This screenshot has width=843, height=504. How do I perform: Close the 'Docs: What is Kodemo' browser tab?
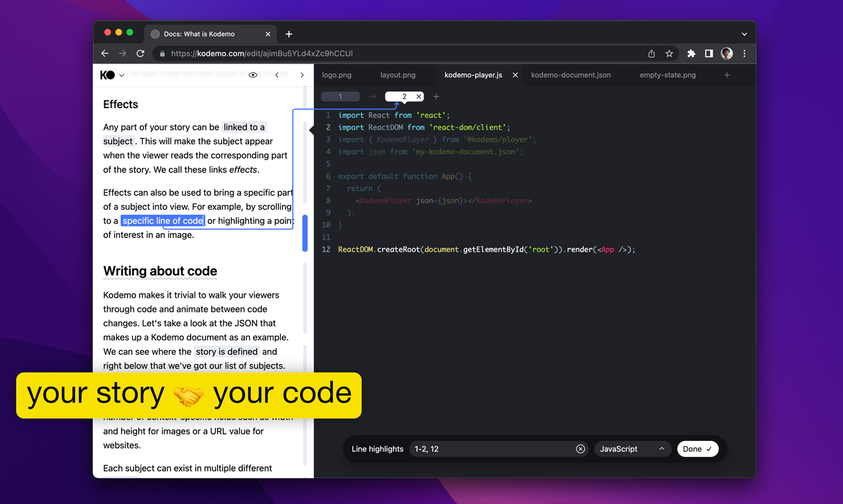point(268,34)
